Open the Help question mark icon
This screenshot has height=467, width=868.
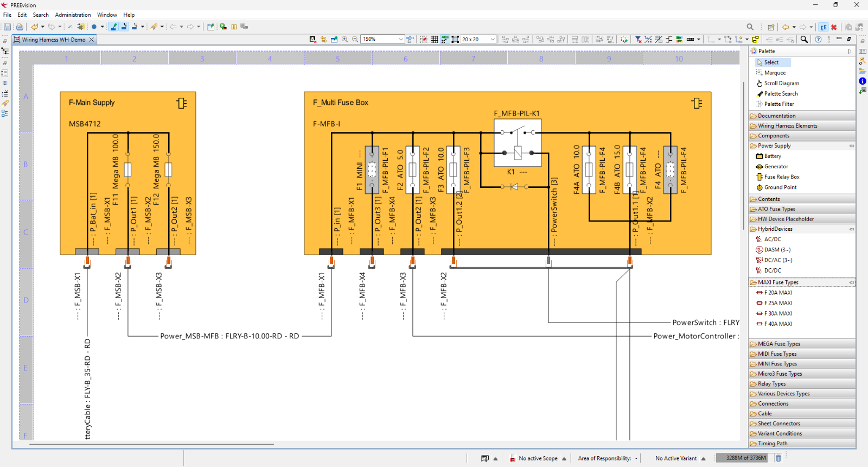tap(818, 39)
